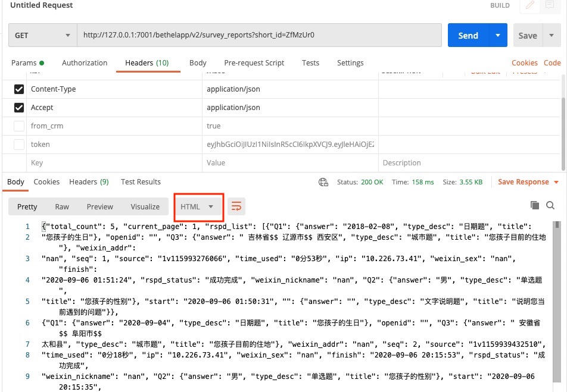Enable the from_crm header checkbox
This screenshot has height=392, width=567.
pyautogui.click(x=18, y=126)
